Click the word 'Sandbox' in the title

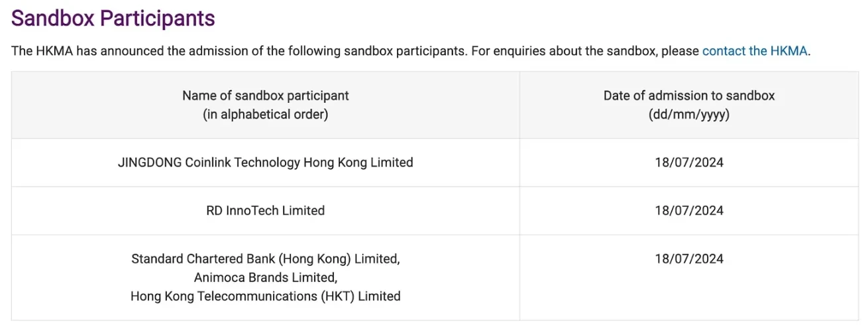tap(54, 18)
